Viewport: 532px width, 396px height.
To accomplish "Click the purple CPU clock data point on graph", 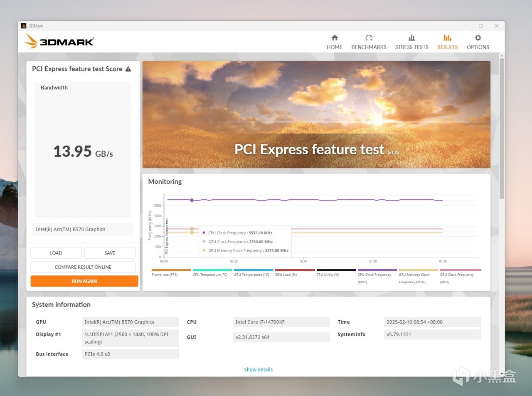I will pyautogui.click(x=192, y=200).
